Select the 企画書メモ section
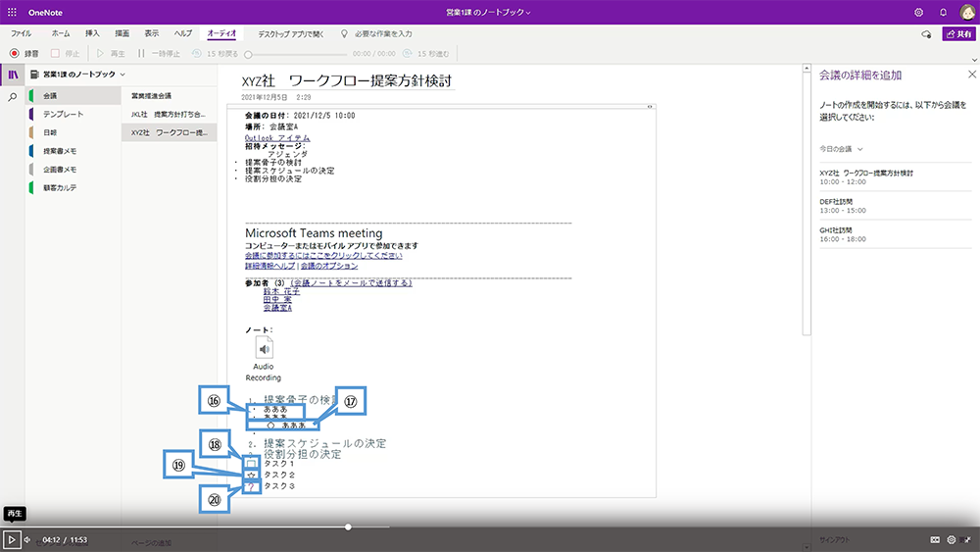The image size is (980, 552). tap(73, 170)
